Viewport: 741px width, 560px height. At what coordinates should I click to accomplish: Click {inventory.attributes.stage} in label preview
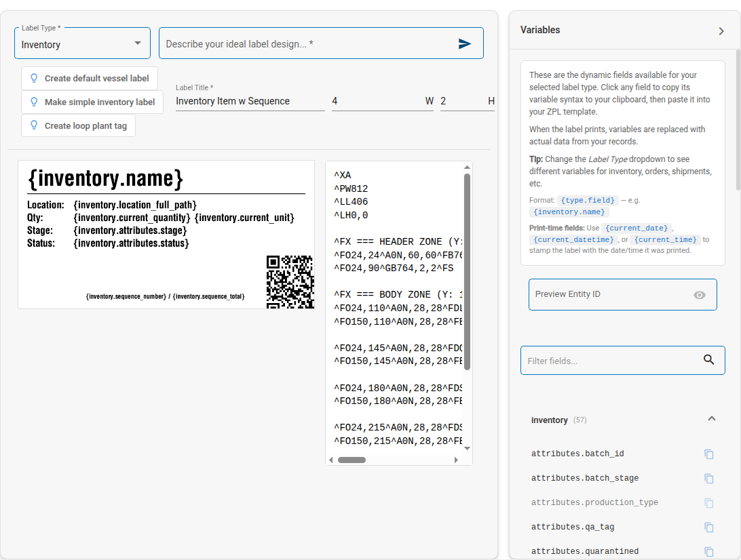130,231
